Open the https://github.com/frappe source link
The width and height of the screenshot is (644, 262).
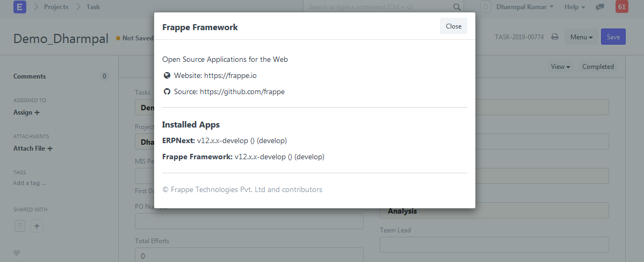tap(242, 91)
